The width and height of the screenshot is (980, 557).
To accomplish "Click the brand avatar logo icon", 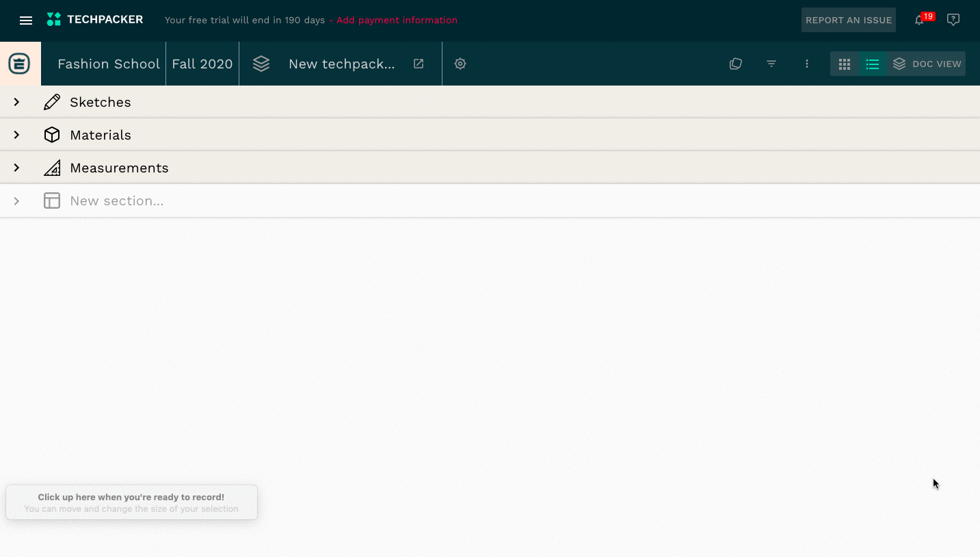I will (x=20, y=64).
